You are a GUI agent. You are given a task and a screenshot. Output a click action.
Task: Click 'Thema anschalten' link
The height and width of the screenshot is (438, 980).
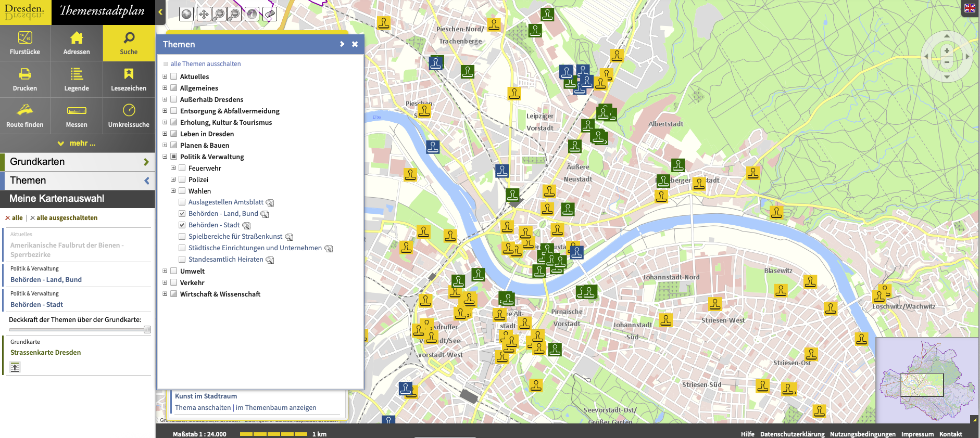coord(203,408)
